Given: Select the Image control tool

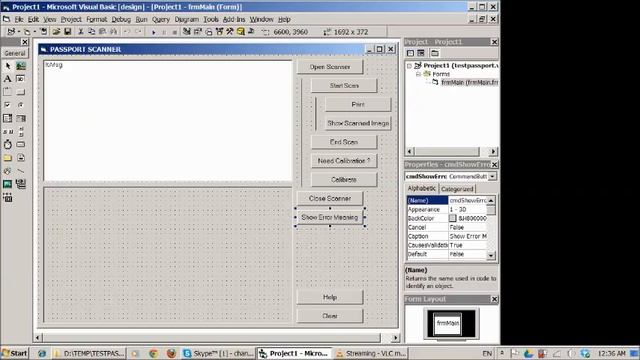Looking at the screenshot, I should [x=8, y=184].
